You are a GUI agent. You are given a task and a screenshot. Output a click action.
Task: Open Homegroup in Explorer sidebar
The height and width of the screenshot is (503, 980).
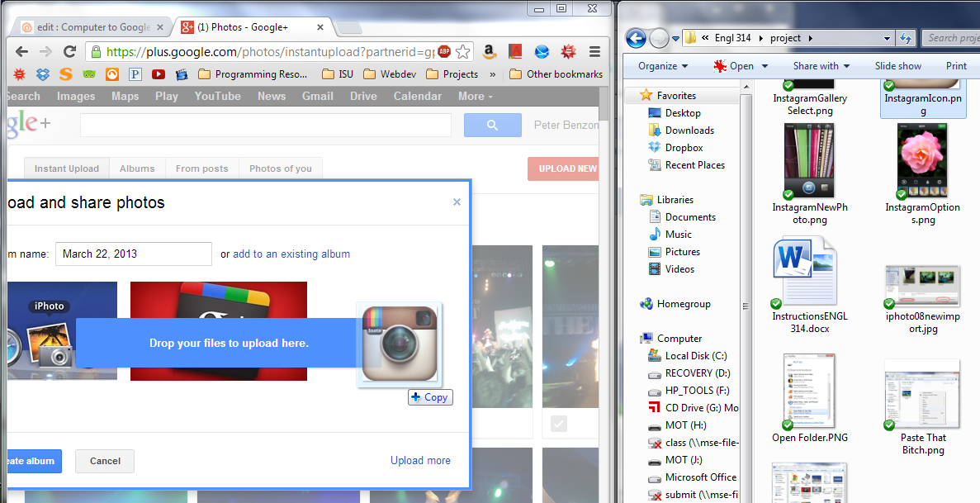click(675, 303)
